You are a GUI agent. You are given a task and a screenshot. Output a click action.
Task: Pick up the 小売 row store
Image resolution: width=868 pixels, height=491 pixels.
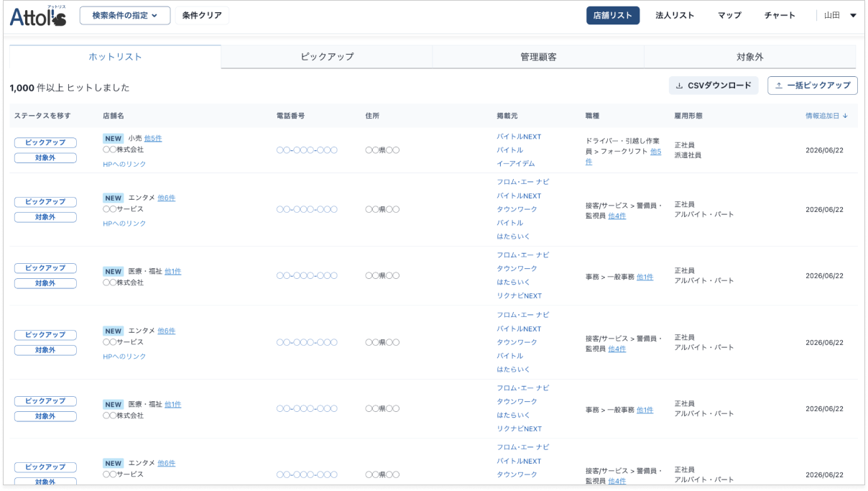[x=45, y=142]
